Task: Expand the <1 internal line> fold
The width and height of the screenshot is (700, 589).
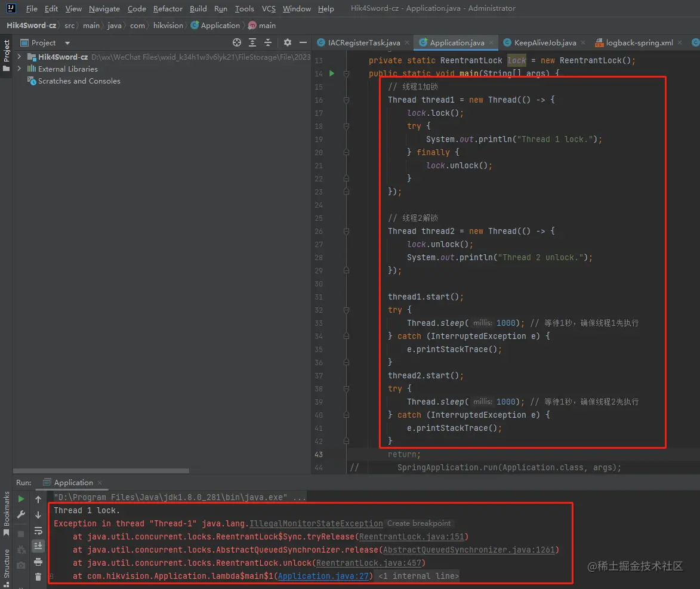Action: 418,576
